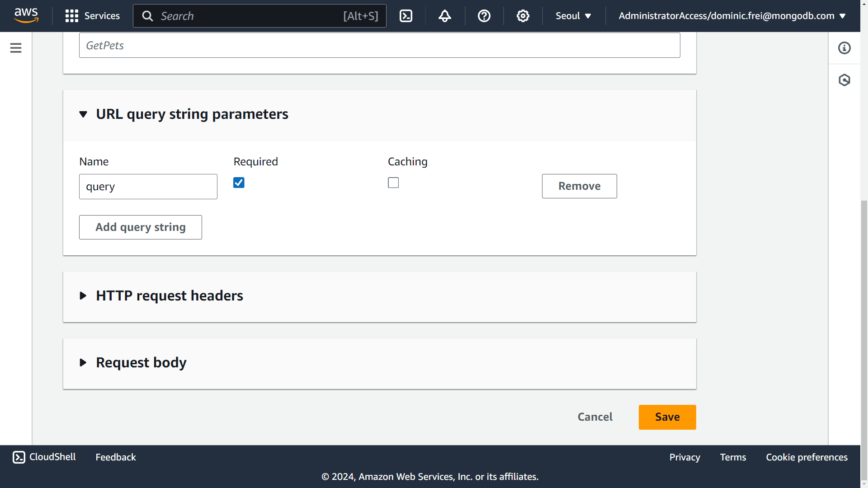Image resolution: width=868 pixels, height=488 pixels.
Task: Click the terminal/CloudShell icon in navbar
Action: [406, 16]
